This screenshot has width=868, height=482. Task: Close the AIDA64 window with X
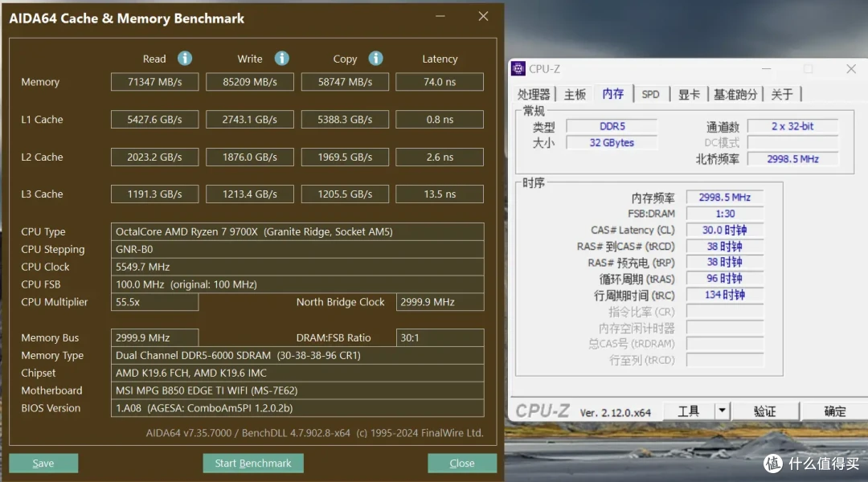(x=483, y=17)
